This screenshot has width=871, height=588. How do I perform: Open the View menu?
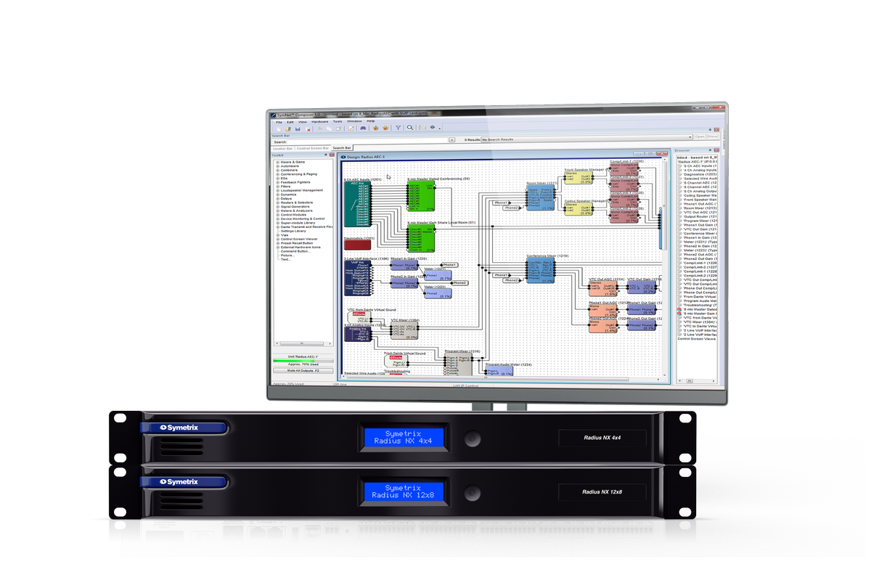point(303,122)
